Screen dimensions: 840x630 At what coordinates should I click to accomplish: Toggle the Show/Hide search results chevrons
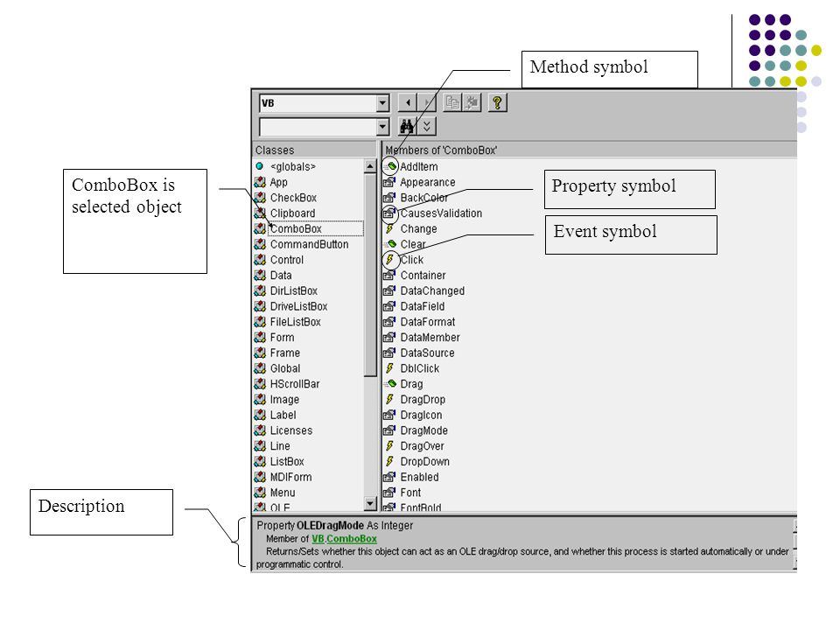click(427, 126)
